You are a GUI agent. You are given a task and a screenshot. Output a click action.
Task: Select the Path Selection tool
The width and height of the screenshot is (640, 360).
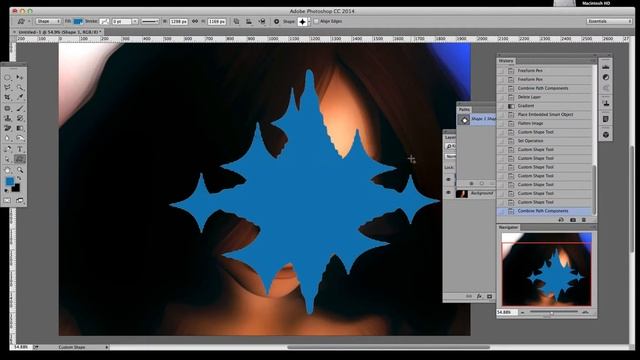point(8,159)
